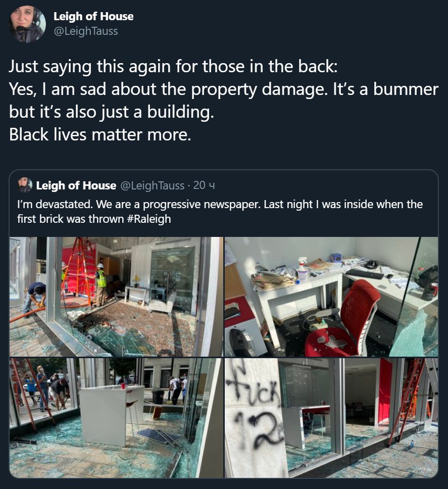This screenshot has height=489, width=448.
Task: Click the quoted tweet text starting I'm devastated
Action: (220, 212)
